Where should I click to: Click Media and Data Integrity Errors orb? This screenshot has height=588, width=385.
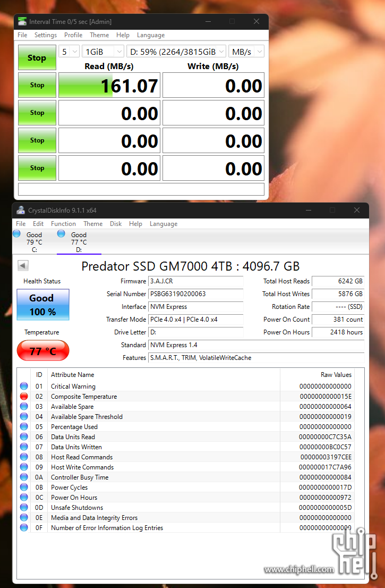pyautogui.click(x=24, y=517)
